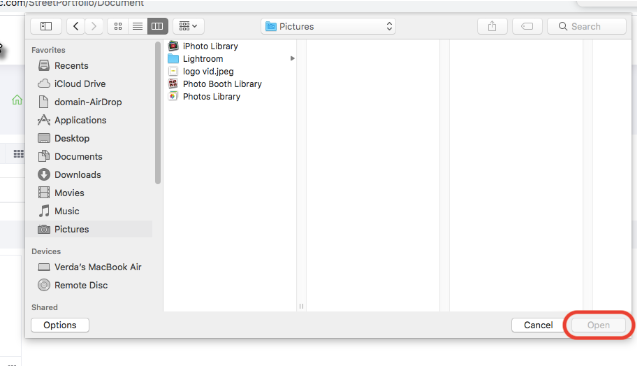The height and width of the screenshot is (370, 637).
Task: Click the Options button
Action: [60, 325]
